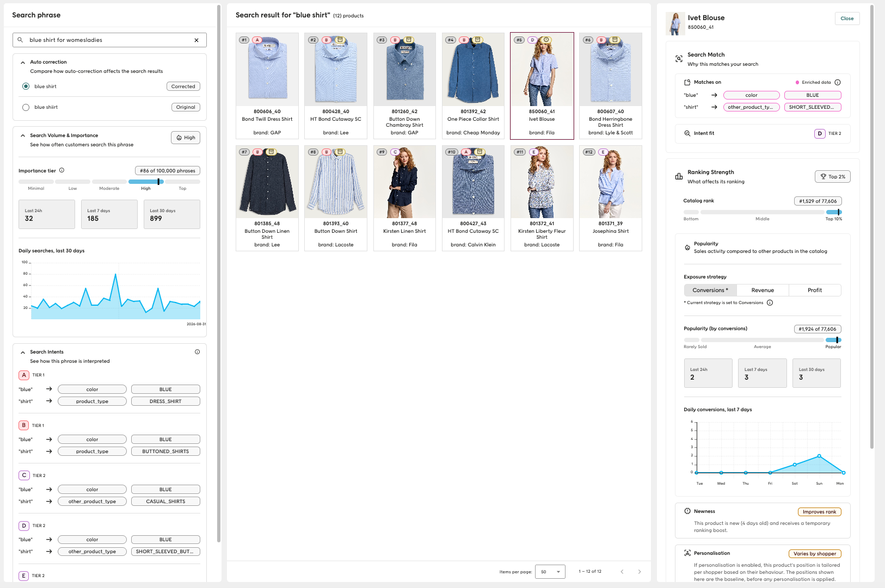Image resolution: width=885 pixels, height=588 pixels.
Task: Click the High importance button
Action: click(x=186, y=138)
